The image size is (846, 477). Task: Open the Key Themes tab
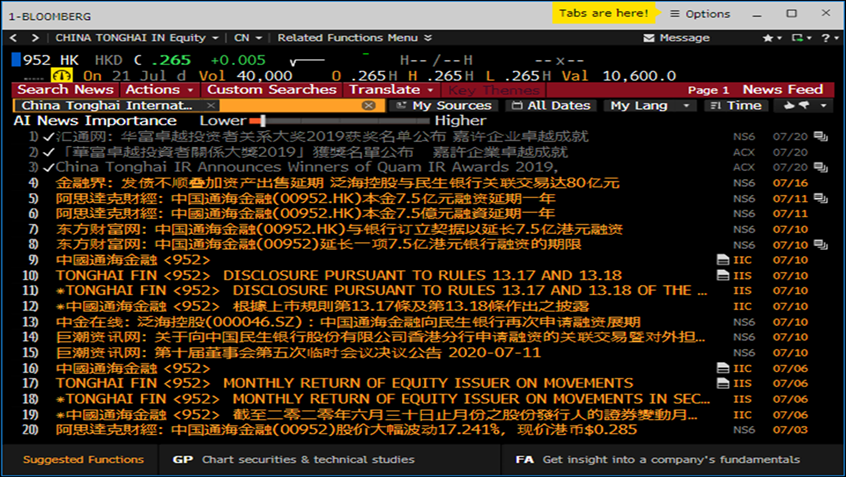[x=494, y=90]
